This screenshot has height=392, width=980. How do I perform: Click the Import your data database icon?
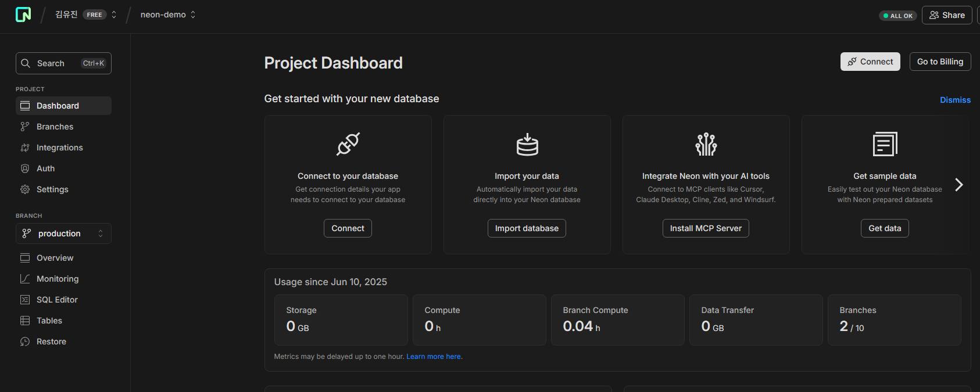[x=527, y=145]
